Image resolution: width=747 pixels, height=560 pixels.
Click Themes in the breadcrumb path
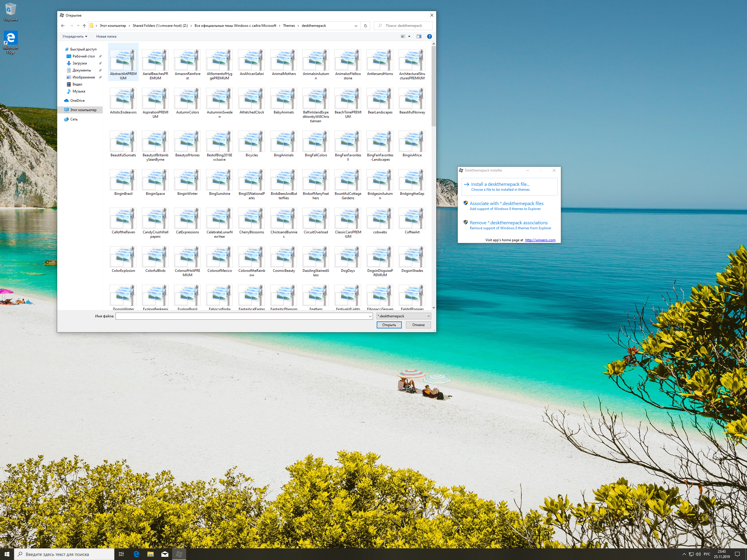pos(289,26)
